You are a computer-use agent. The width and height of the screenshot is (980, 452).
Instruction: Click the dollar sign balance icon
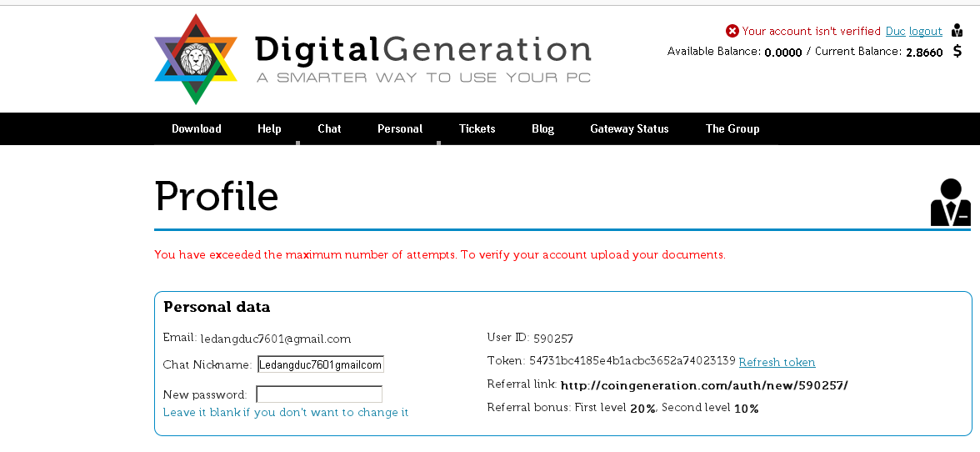click(x=957, y=52)
